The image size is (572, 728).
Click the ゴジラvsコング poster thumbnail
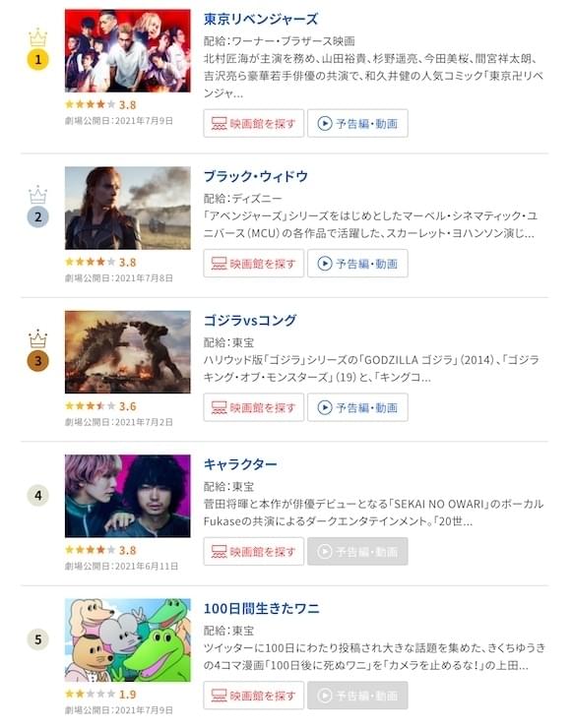point(128,352)
